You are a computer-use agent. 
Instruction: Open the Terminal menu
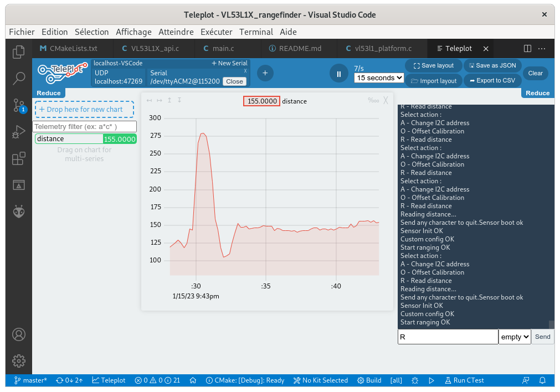[256, 32]
